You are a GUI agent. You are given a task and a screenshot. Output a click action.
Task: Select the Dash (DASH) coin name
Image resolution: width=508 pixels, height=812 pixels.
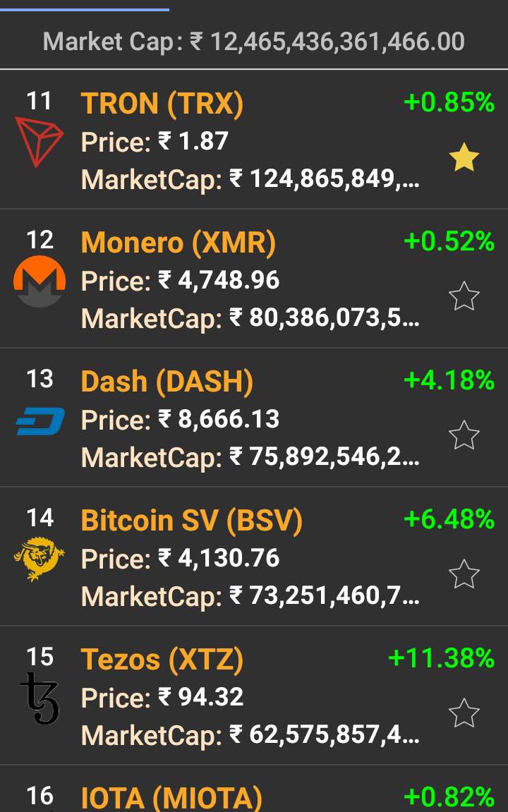(167, 382)
